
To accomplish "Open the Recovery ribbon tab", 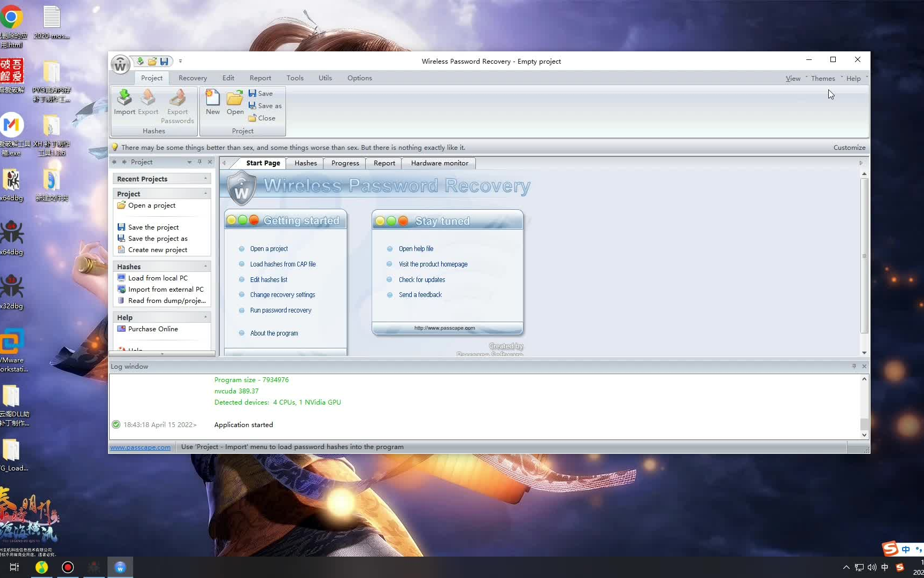I will pyautogui.click(x=192, y=78).
